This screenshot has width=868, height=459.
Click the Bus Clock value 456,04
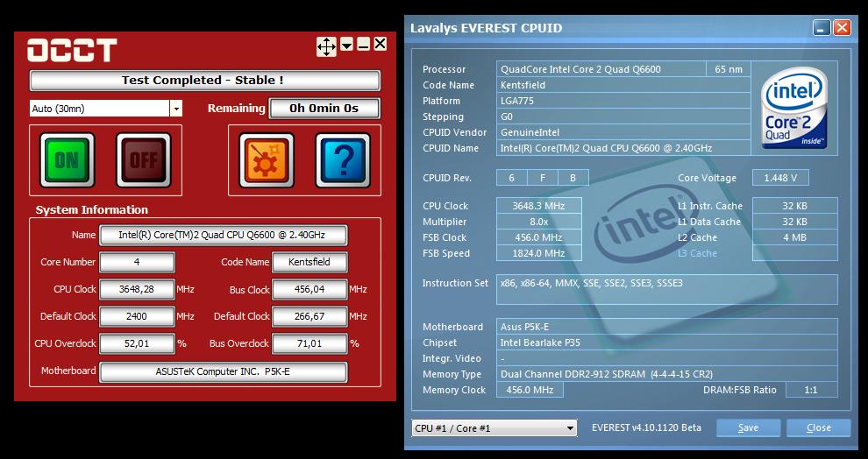[x=309, y=289]
